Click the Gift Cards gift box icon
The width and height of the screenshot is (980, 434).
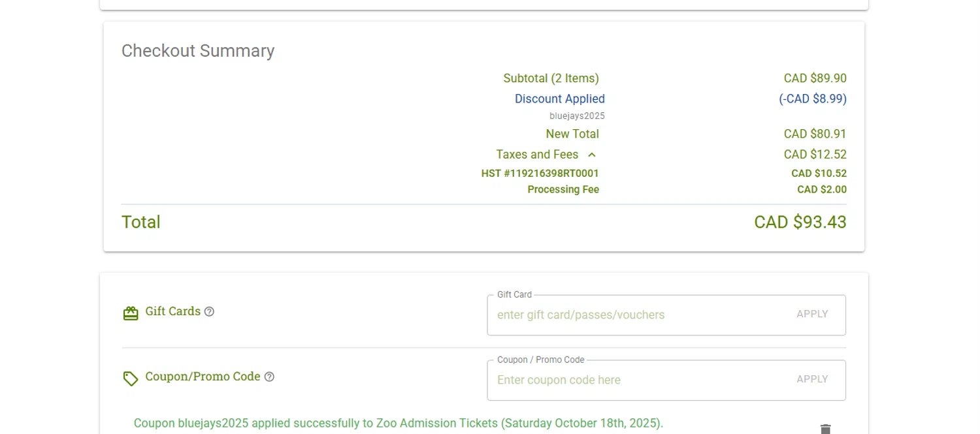coord(131,313)
